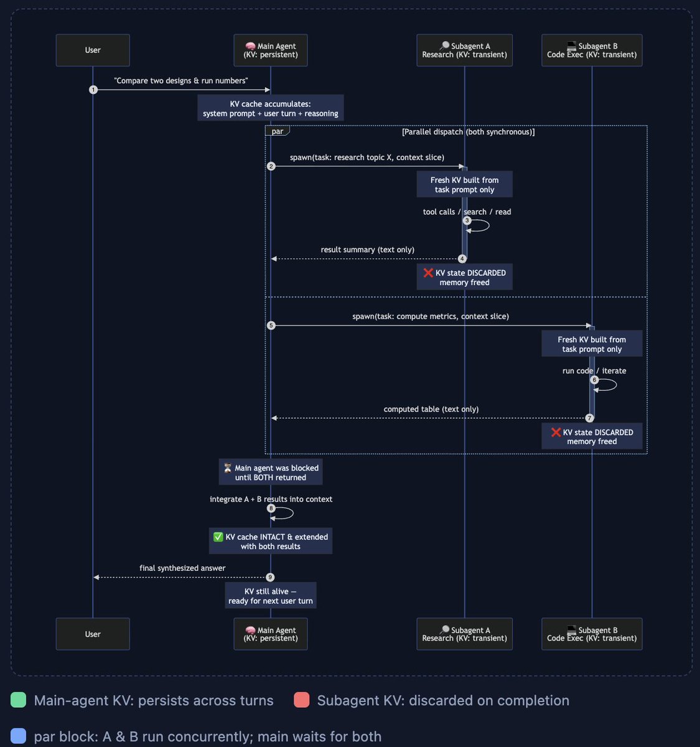Screen dimensions: 700x747
Task: Click sequence number 1 marker on User lifeline
Action: [x=93, y=90]
